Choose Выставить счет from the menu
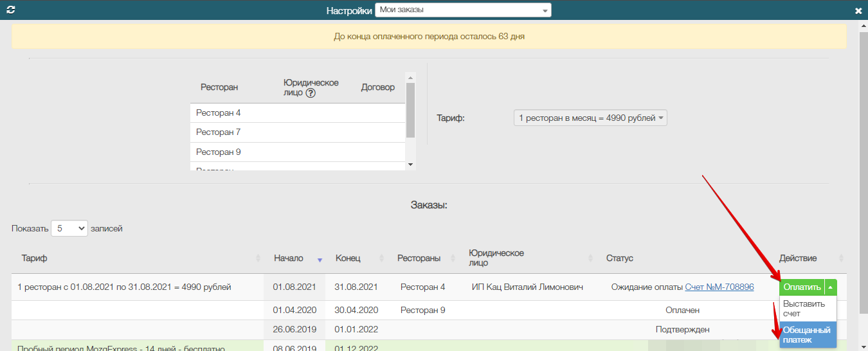Image resolution: width=868 pixels, height=351 pixels. [x=808, y=309]
